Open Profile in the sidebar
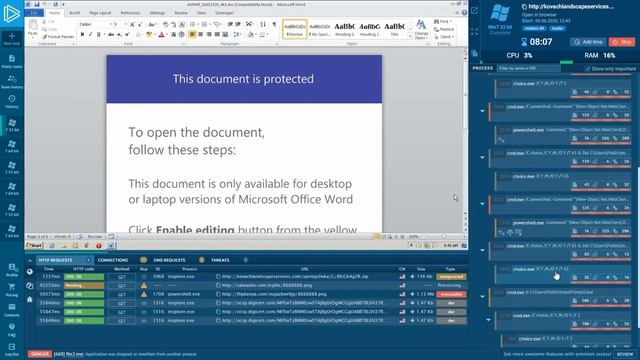This screenshot has width=640, height=360. pyautogui.click(x=12, y=270)
